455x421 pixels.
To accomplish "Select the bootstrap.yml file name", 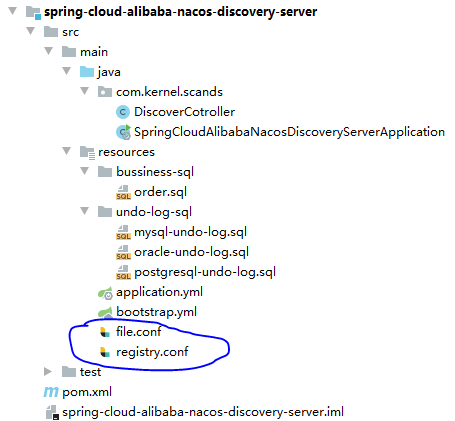I will pyautogui.click(x=156, y=313).
